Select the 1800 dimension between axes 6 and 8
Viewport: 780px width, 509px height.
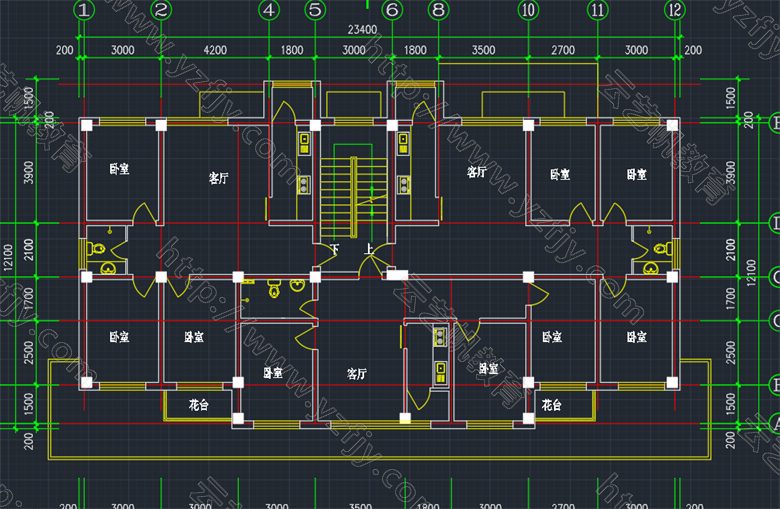[415, 50]
